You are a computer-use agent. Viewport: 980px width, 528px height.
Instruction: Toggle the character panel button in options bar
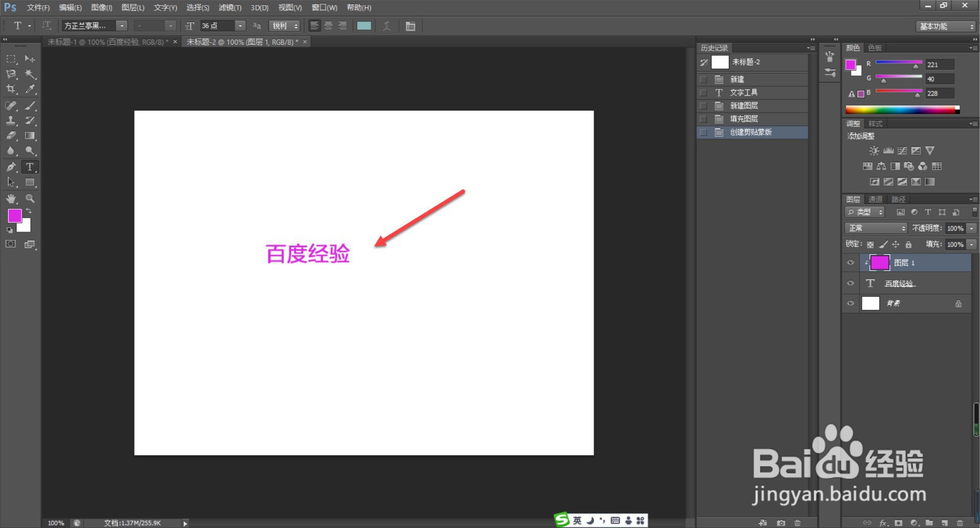click(410, 26)
